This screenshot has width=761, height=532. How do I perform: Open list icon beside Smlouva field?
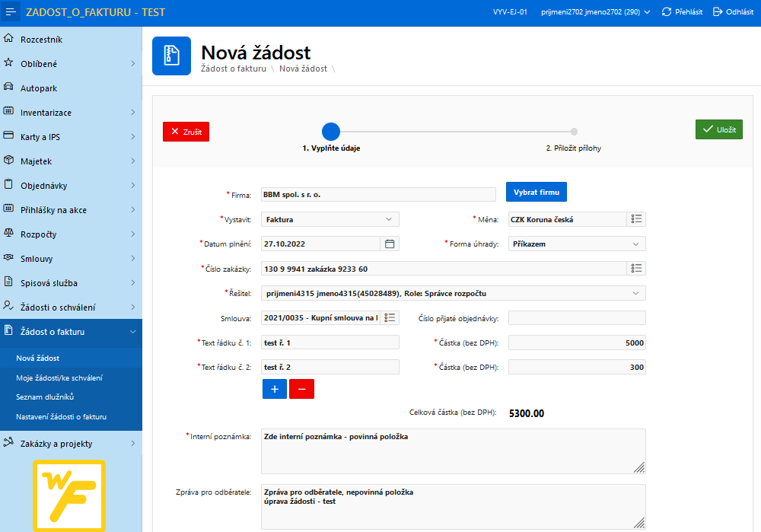[x=390, y=317]
